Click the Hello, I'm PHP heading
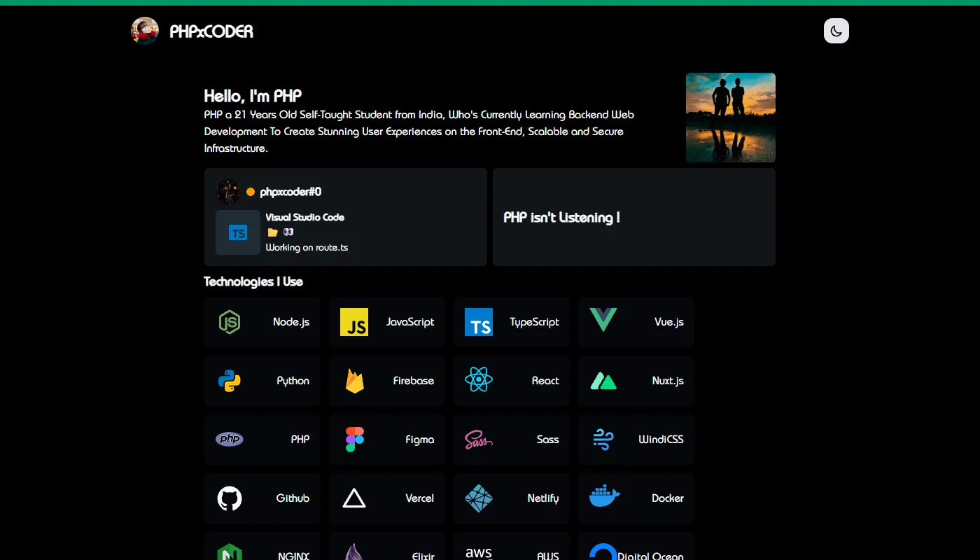 click(253, 96)
